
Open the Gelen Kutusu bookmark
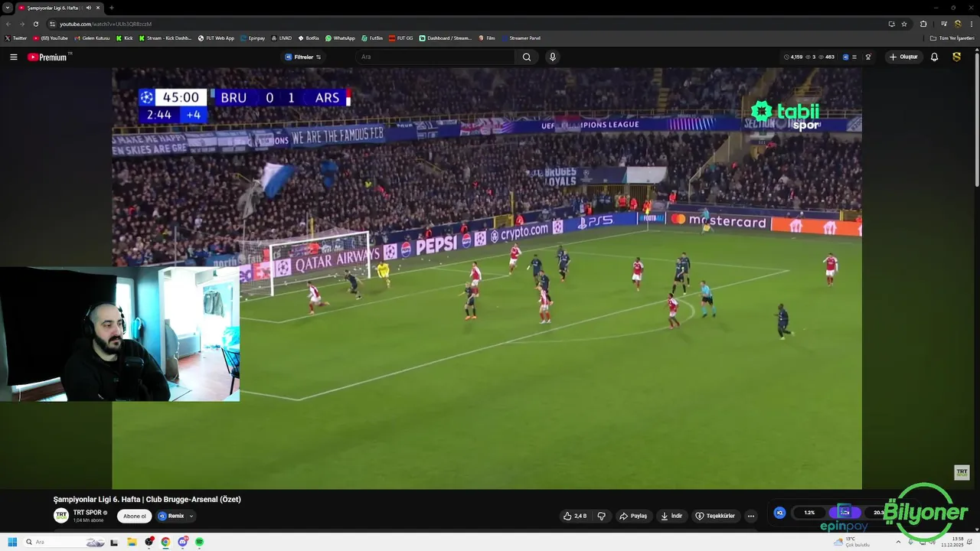tap(92, 37)
